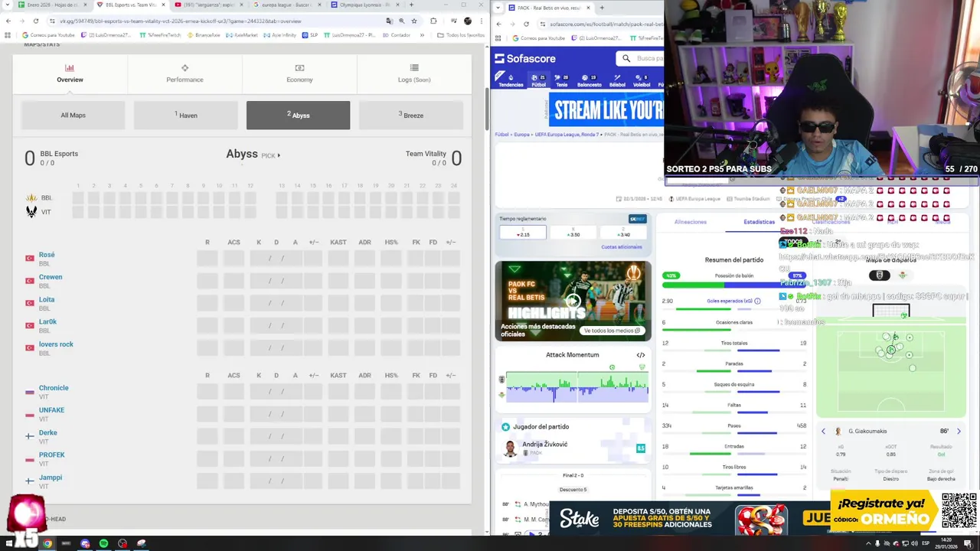Go to the previous shot arrow
This screenshot has width=980, height=551.
[824, 432]
